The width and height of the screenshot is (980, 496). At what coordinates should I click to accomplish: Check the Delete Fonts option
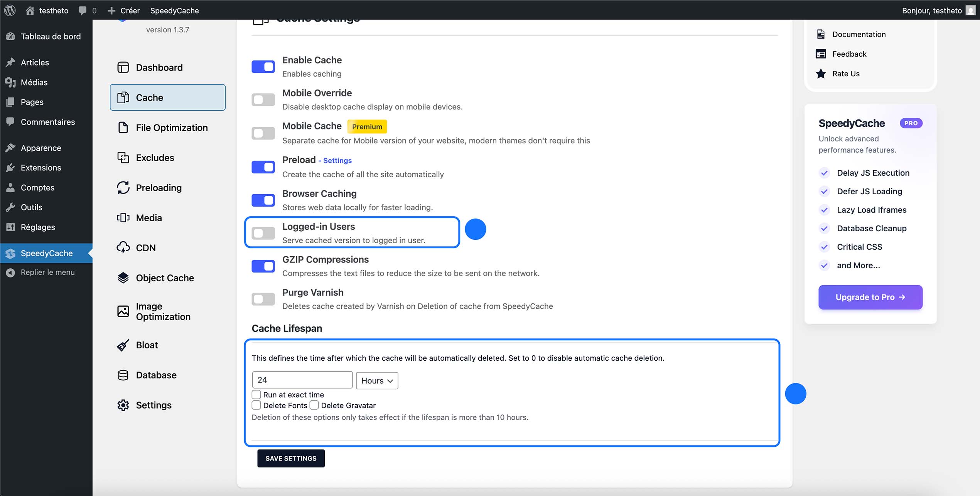(x=256, y=405)
